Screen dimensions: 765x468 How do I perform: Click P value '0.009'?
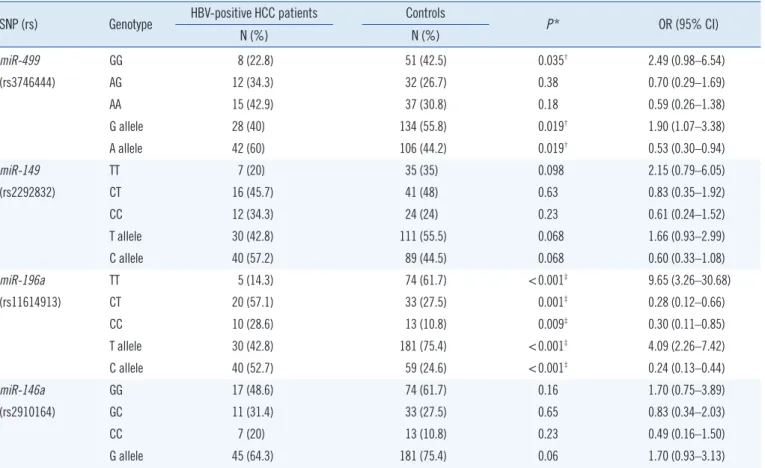click(551, 324)
